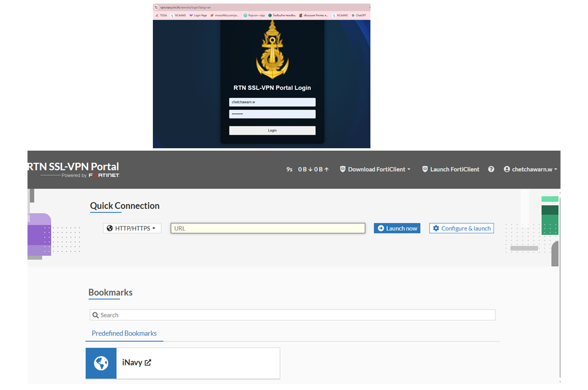Screen dimensions: 588x390
Task: Click the Launch now button
Action: pos(397,228)
